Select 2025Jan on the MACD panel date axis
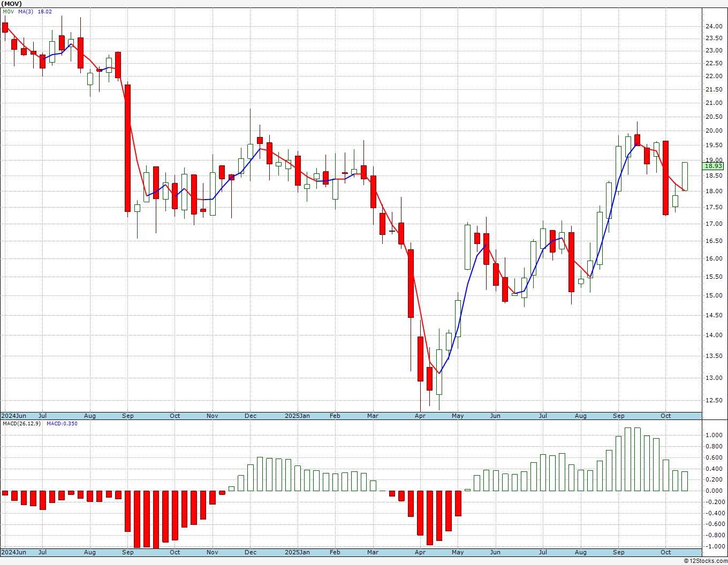The image size is (728, 565). [x=297, y=552]
